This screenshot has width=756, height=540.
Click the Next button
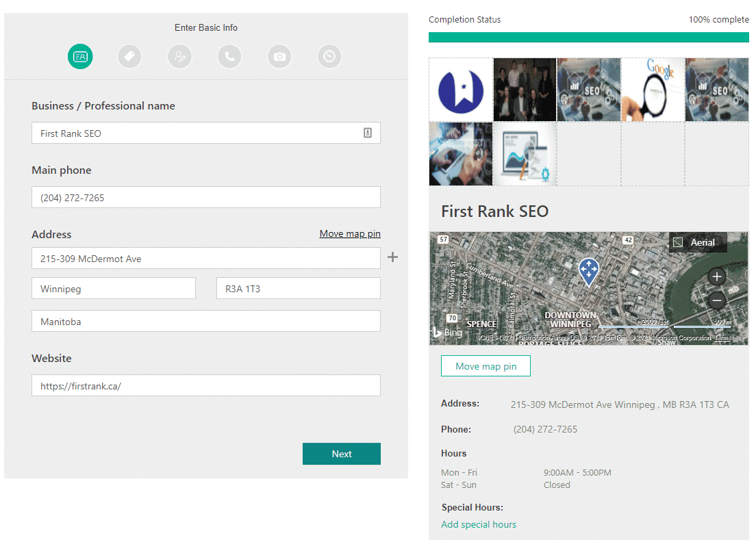click(x=341, y=454)
